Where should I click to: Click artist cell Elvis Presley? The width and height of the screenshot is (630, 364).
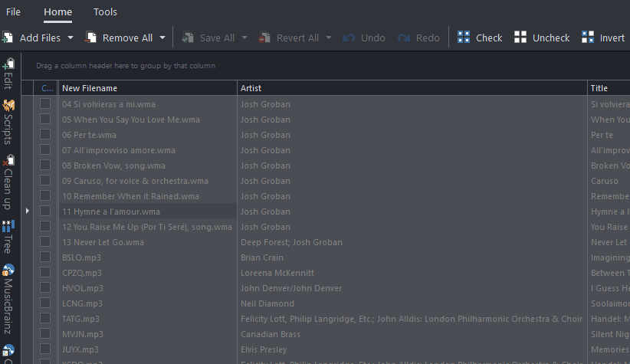(412, 349)
